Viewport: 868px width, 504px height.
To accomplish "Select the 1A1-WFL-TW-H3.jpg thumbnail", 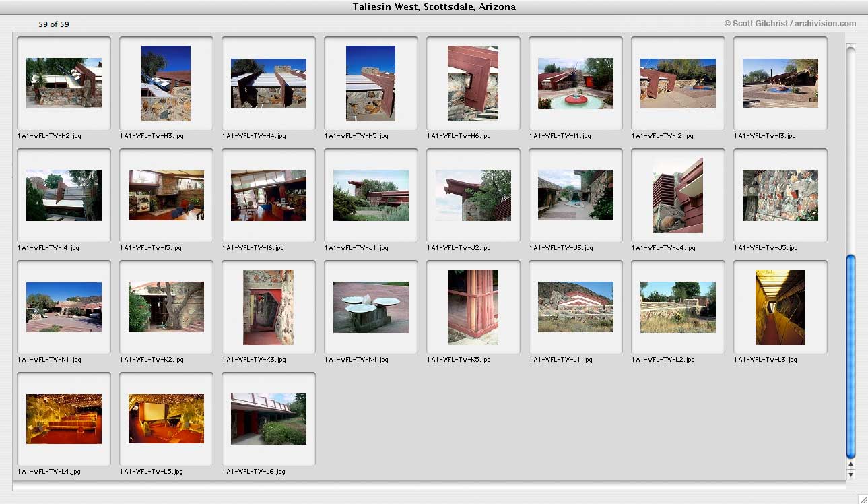I will tap(166, 83).
